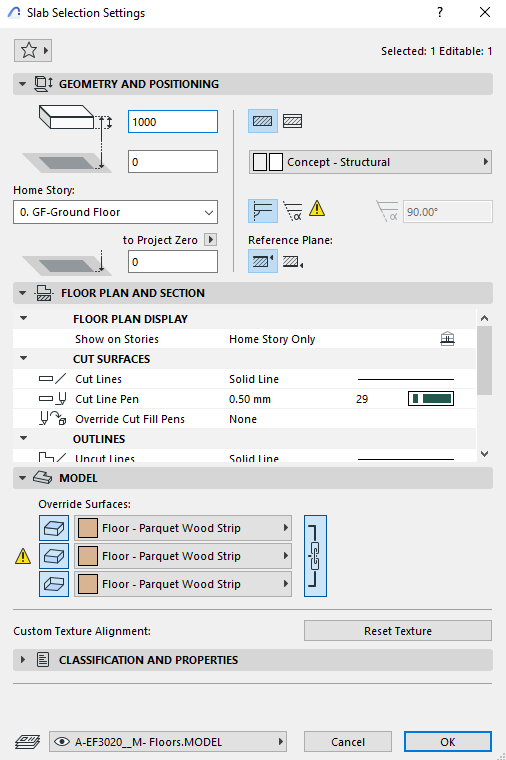Click the Show on Stories building icon

(x=447, y=339)
